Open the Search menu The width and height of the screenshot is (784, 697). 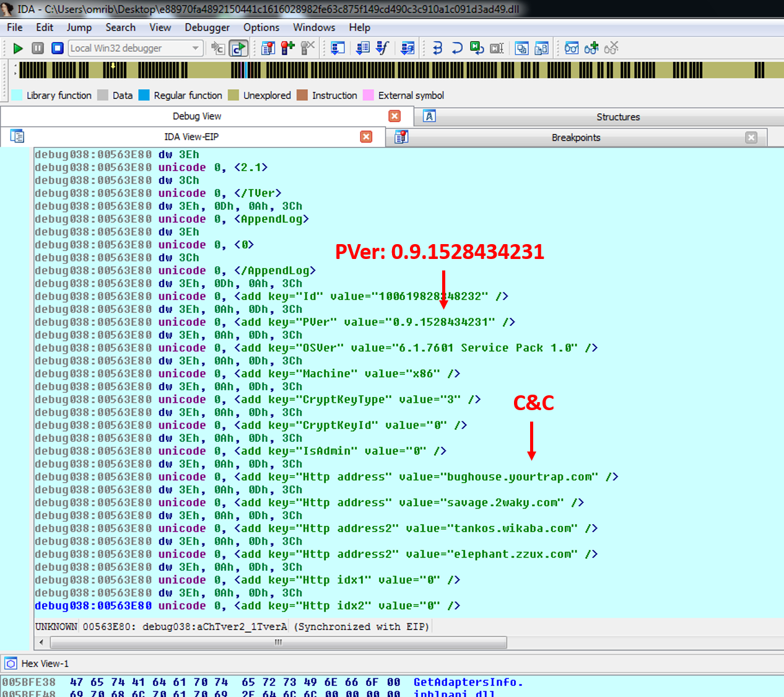[x=121, y=27]
